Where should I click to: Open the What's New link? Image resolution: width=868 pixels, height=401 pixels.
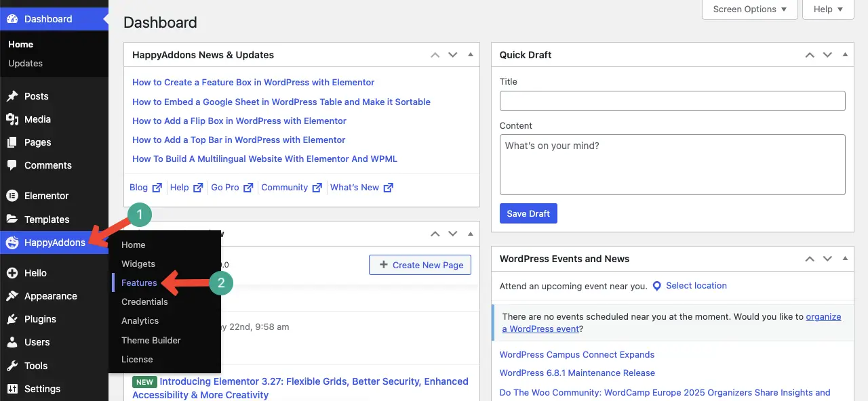pos(355,188)
